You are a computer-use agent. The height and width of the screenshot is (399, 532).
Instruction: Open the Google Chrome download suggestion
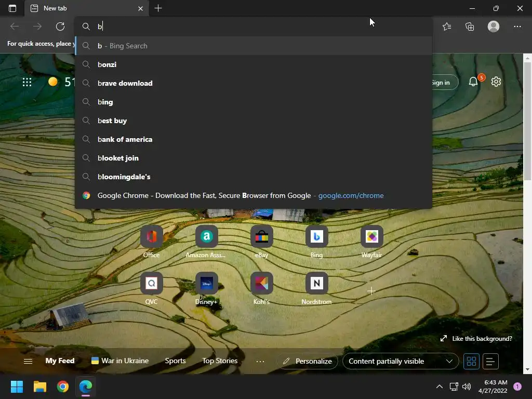254,195
